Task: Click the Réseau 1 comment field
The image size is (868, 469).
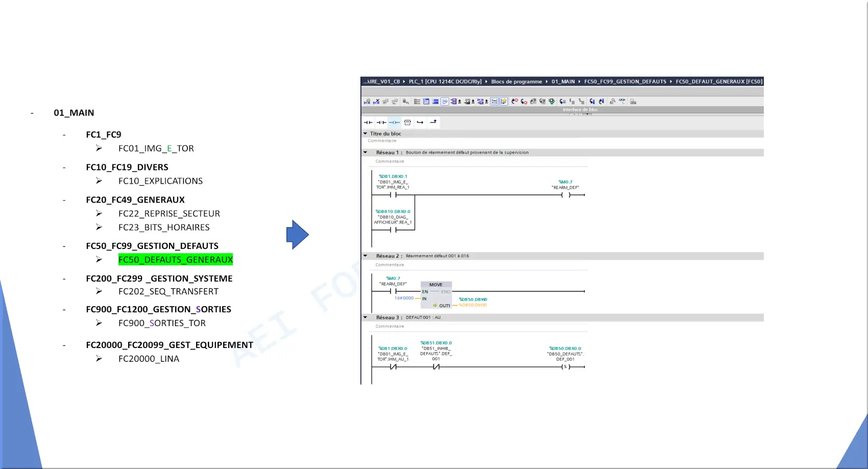Action: (390, 161)
